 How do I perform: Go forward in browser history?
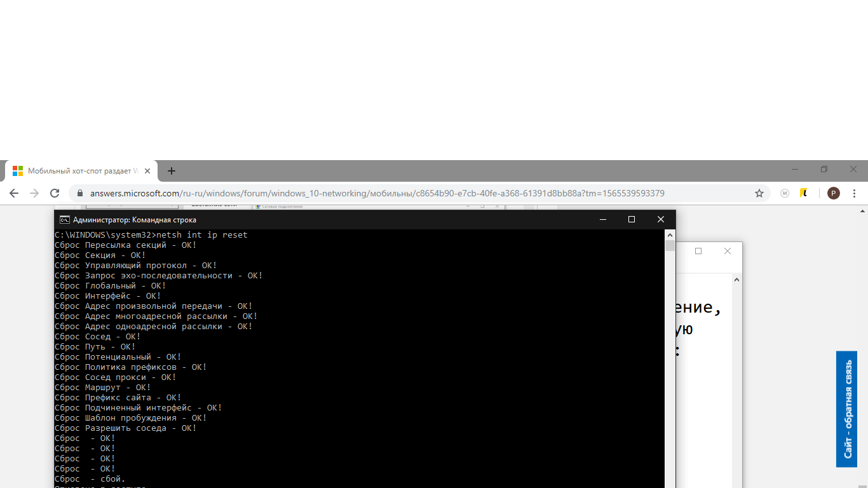point(34,193)
